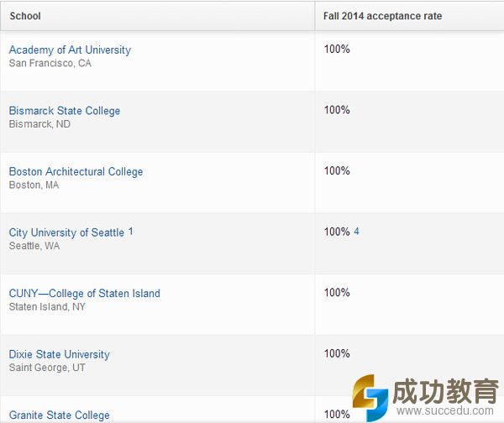504x423 pixels.
Task: Click the San Francisco, CA location text
Action: click(50, 64)
